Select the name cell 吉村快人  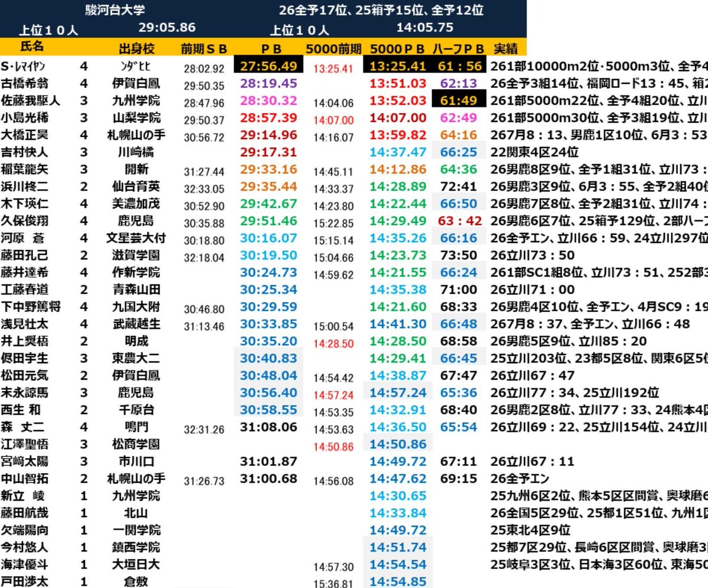(25, 152)
